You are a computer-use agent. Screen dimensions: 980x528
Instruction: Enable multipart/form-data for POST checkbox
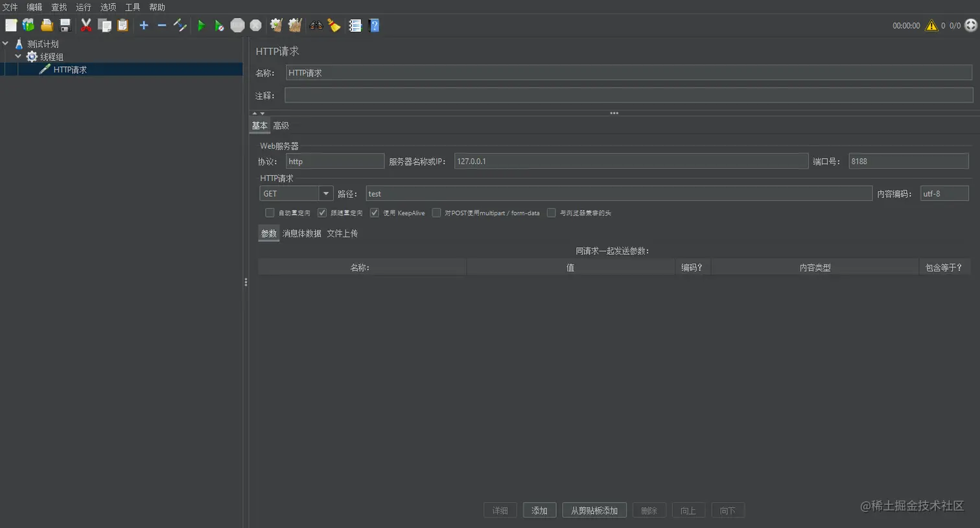[x=436, y=213]
